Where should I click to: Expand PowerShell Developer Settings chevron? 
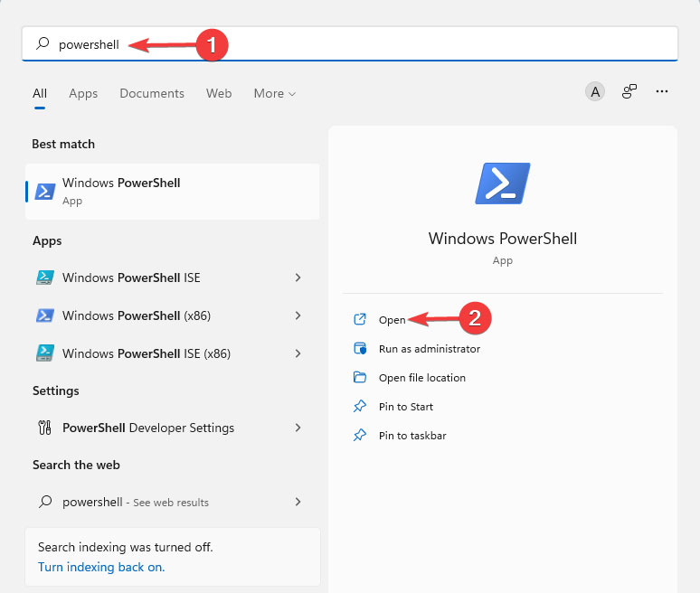click(x=298, y=428)
